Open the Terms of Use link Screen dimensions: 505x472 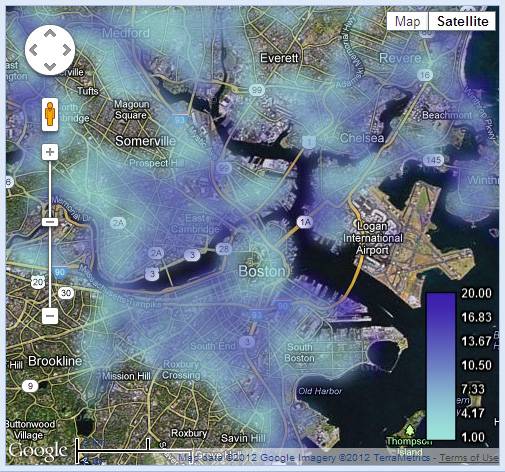pyautogui.click(x=469, y=458)
